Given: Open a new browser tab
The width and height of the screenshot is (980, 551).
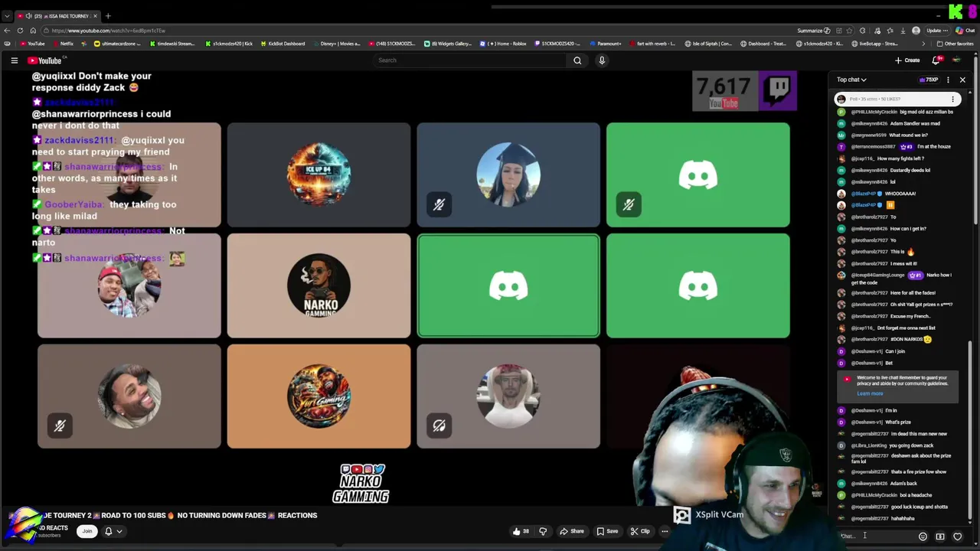Looking at the screenshot, I should [108, 16].
